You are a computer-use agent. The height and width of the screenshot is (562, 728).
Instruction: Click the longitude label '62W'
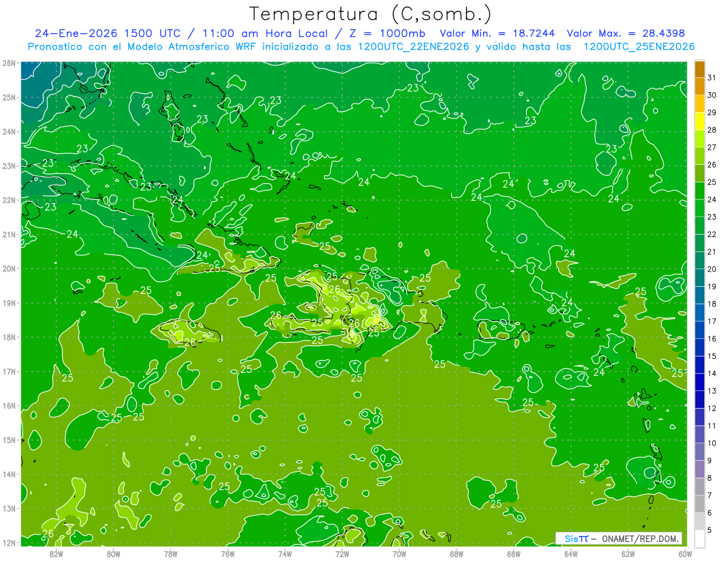pos(628,553)
